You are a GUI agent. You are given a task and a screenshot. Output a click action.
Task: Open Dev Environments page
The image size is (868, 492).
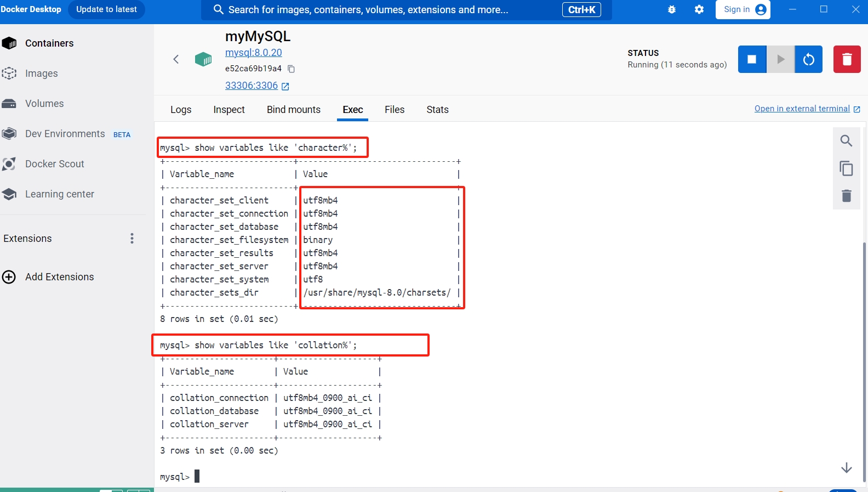pos(65,134)
